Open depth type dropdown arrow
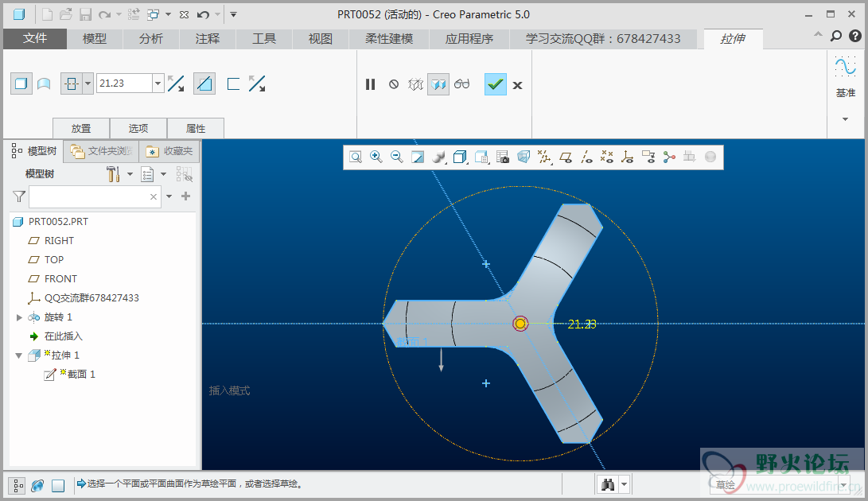Viewport: 868px width, 501px height. point(88,83)
